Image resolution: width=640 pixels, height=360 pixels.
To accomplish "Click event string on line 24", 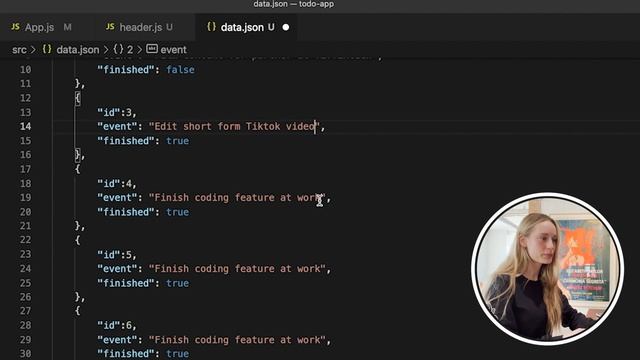I will click(x=237, y=269).
